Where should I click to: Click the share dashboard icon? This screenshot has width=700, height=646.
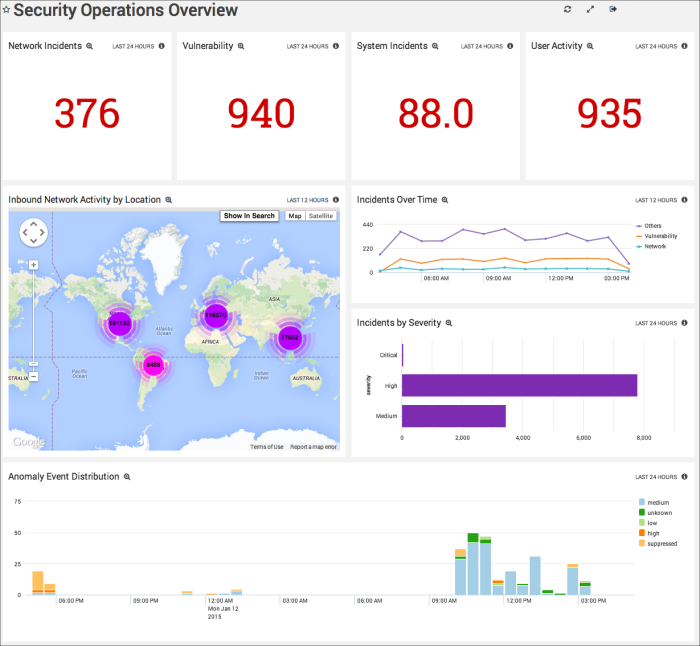coord(613,9)
